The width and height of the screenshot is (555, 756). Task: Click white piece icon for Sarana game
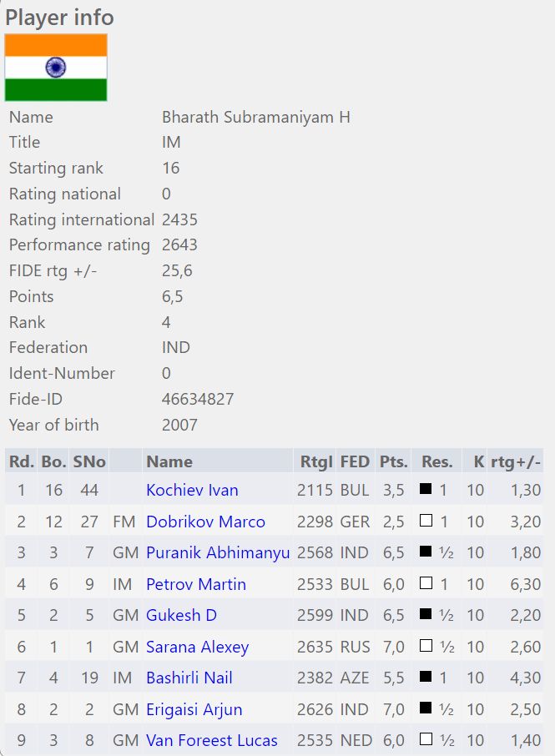pyautogui.click(x=426, y=646)
